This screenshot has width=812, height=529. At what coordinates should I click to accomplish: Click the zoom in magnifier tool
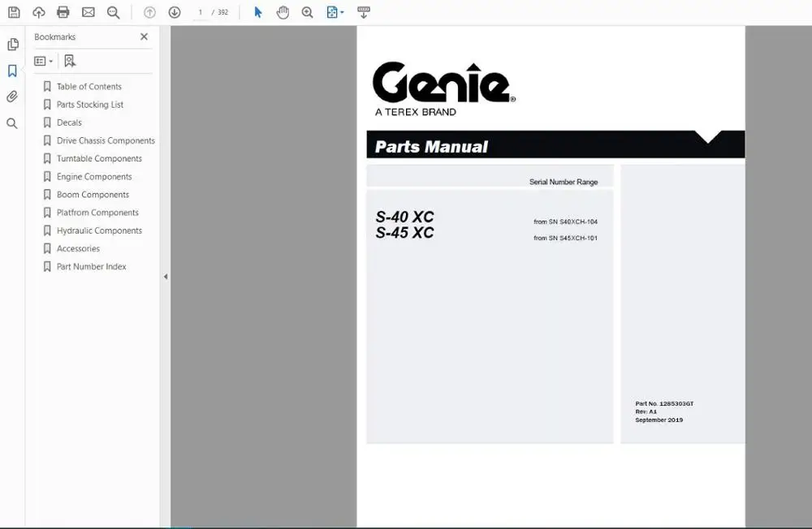[308, 12]
